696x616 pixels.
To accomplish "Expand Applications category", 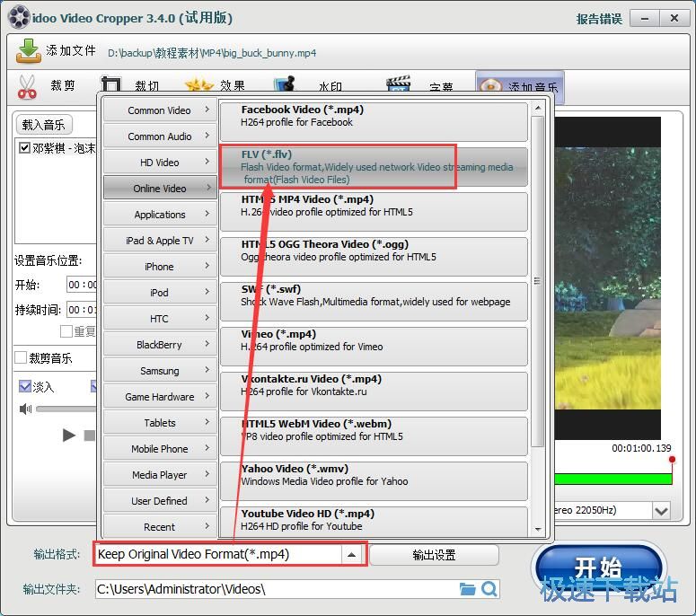I will (x=160, y=215).
